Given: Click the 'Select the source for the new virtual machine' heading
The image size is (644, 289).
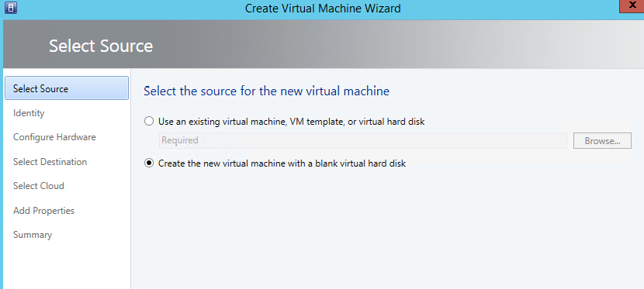Looking at the screenshot, I should 267,91.
